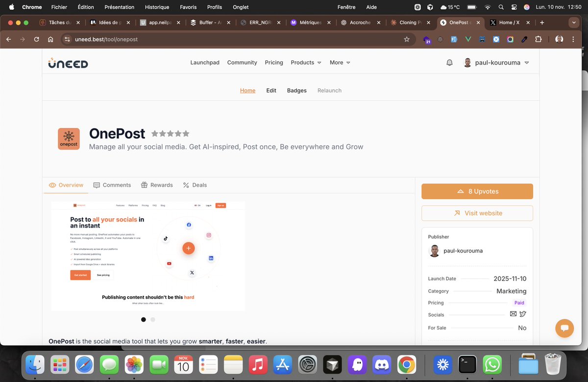
Task: Click the Twitter bird icon in Socials
Action: coord(523,314)
